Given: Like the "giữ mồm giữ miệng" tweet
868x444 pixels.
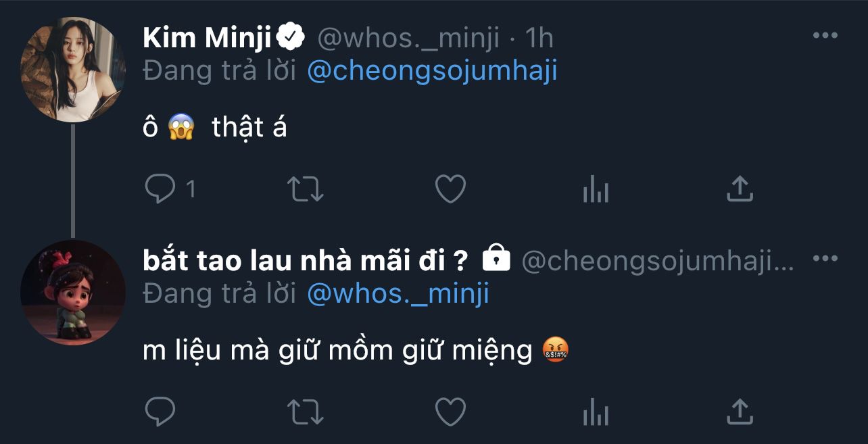Looking at the screenshot, I should pos(450,411).
